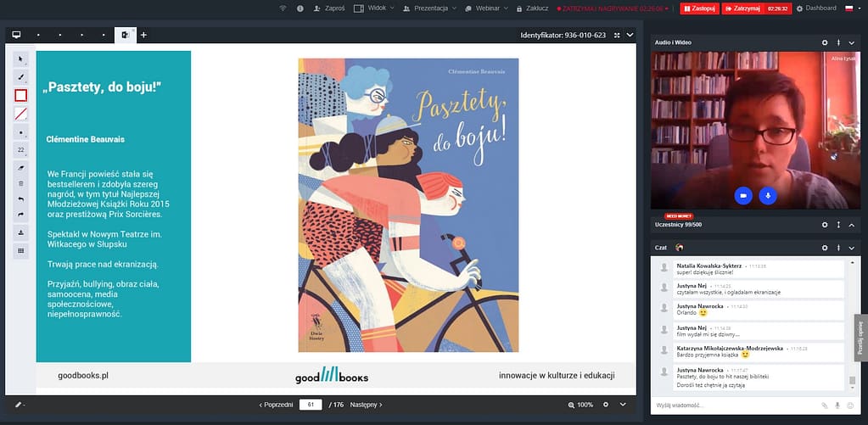Open the language flag dropdown

click(851, 8)
